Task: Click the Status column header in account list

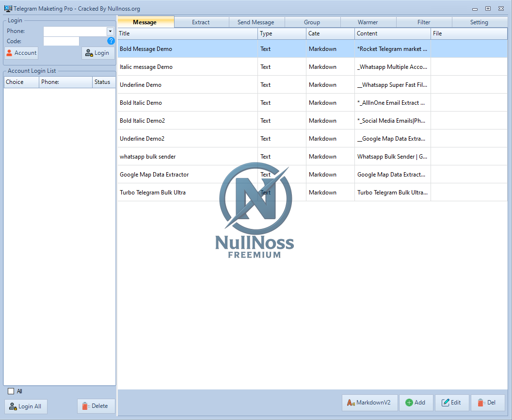Action: coord(103,82)
